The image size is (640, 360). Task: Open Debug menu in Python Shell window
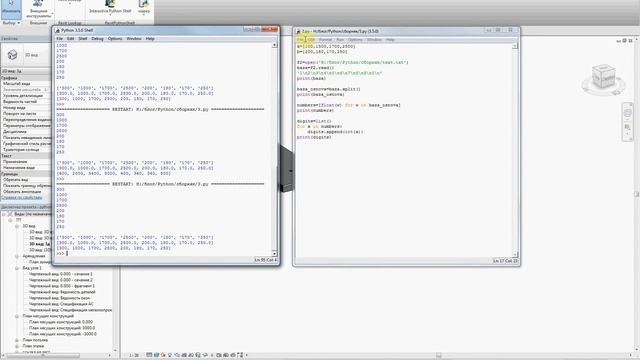click(97, 39)
